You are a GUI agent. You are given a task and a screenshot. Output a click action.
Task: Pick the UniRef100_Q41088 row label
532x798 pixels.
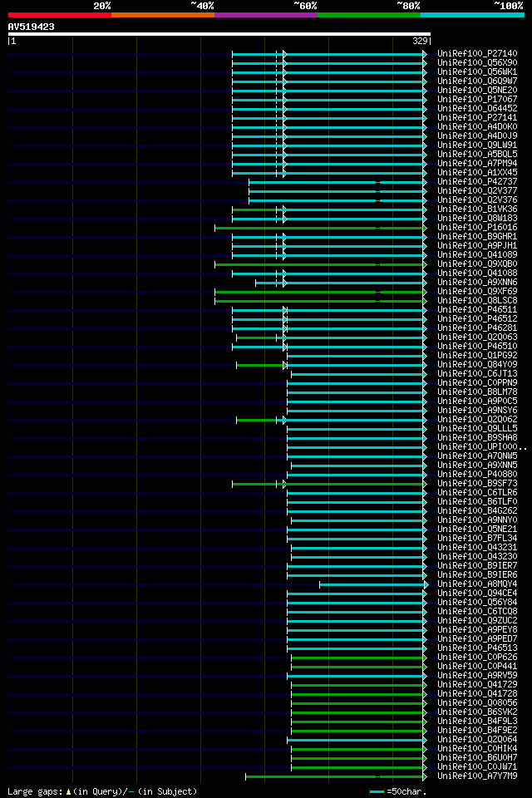[x=477, y=273]
